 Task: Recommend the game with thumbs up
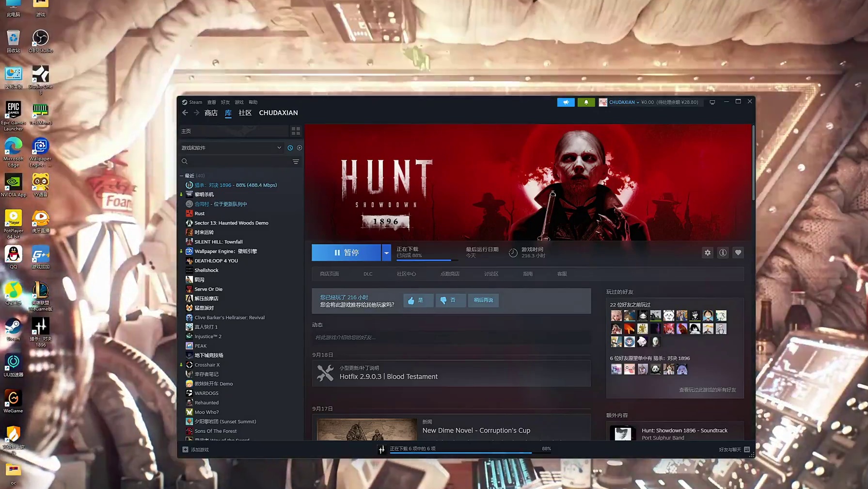tap(418, 300)
